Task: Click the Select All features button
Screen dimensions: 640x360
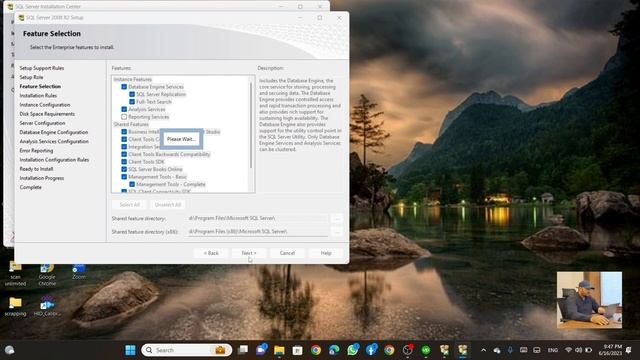Action: 129,204
